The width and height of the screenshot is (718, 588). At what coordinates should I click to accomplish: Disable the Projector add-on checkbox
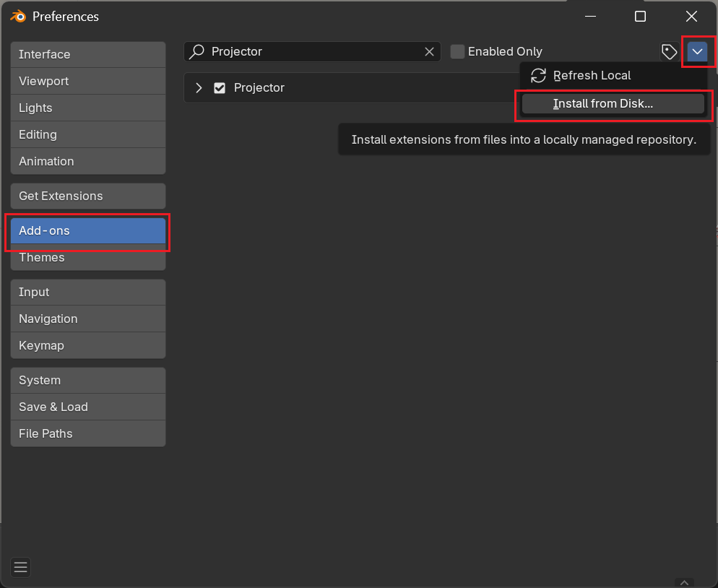coord(220,88)
